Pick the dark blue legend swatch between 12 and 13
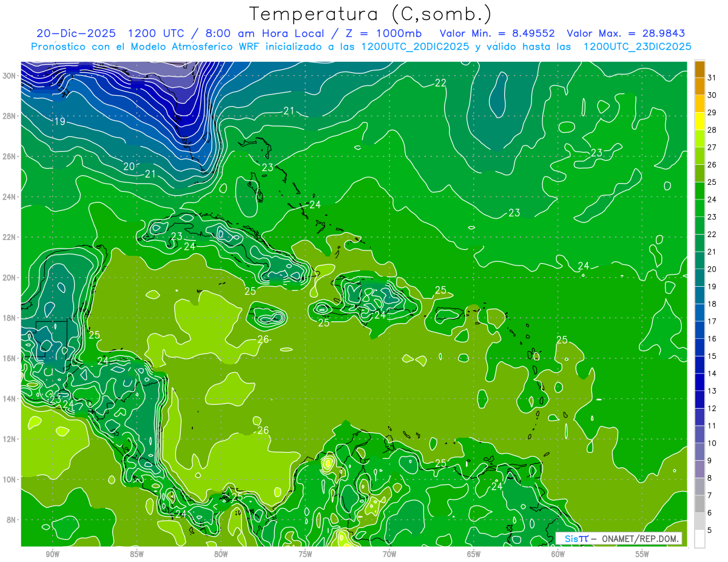Image resolution: width=728 pixels, height=562 pixels. pyautogui.click(x=699, y=400)
